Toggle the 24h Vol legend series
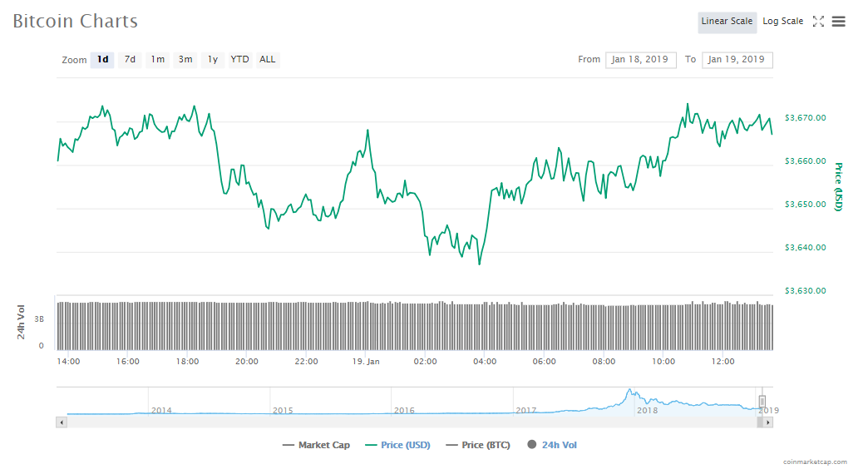The image size is (868, 474). pyautogui.click(x=552, y=445)
